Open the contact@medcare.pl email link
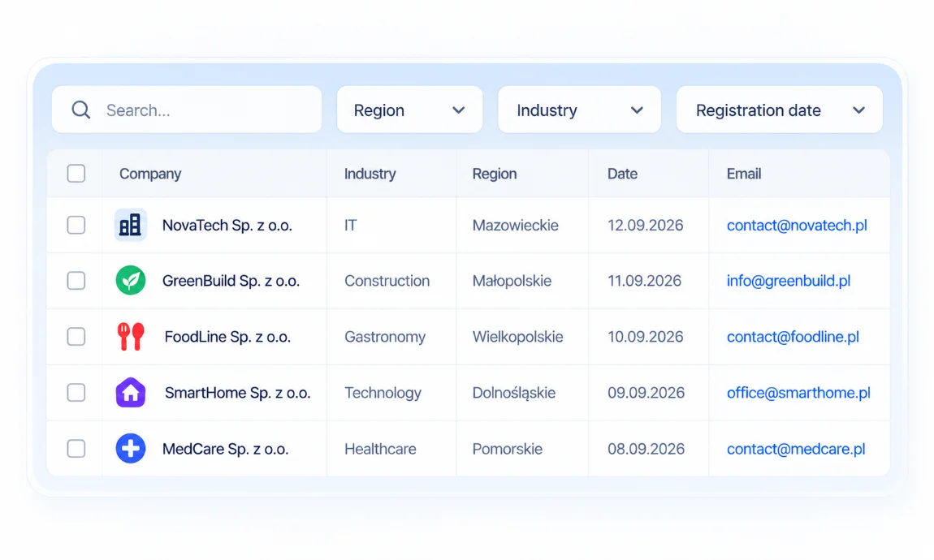The height and width of the screenshot is (560, 934). point(796,448)
